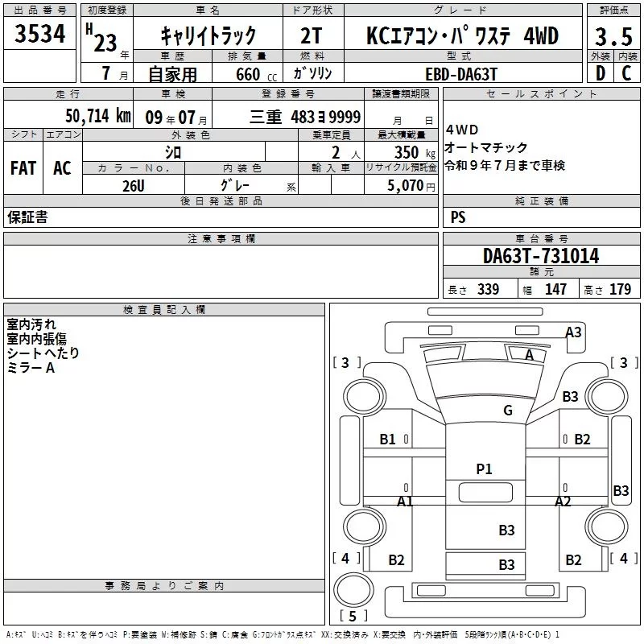Click the A3 damage mark on diagram
This screenshot has height=644, width=644.
[573, 332]
